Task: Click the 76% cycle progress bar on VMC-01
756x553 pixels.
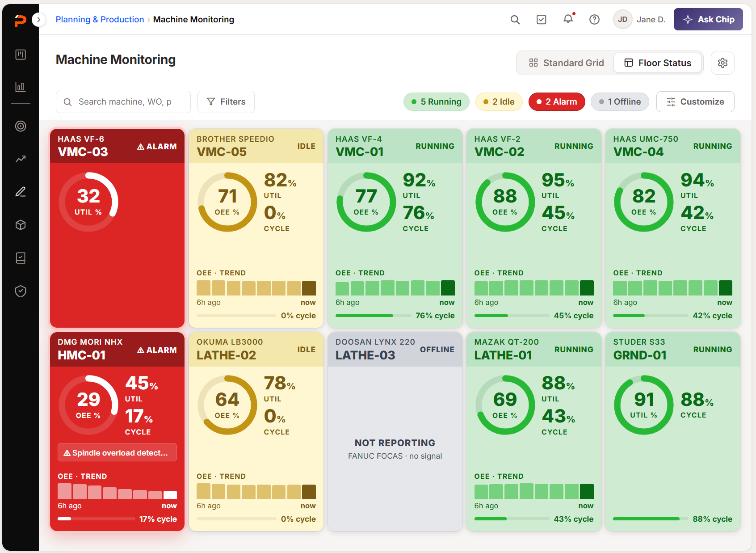Action: tap(374, 316)
